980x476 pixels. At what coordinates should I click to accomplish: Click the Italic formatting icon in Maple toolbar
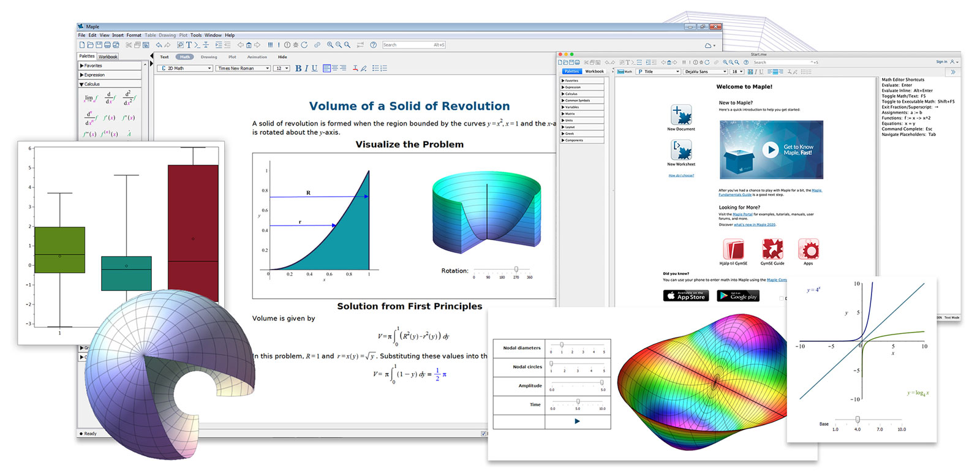pos(306,69)
